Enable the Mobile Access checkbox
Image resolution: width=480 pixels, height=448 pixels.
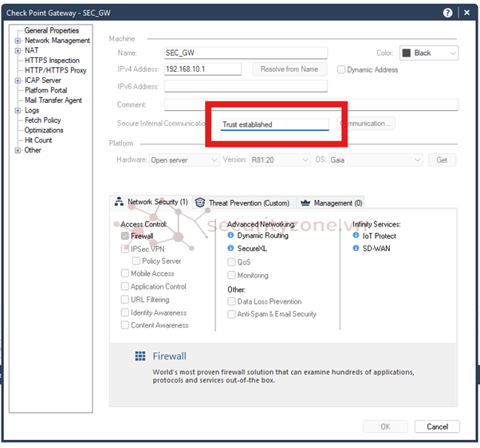click(125, 273)
